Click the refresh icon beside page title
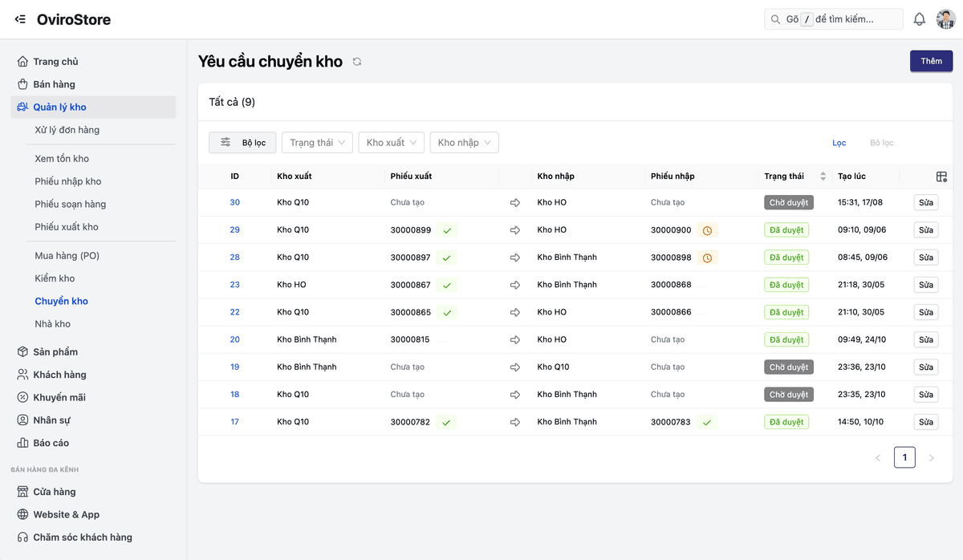 coord(357,62)
